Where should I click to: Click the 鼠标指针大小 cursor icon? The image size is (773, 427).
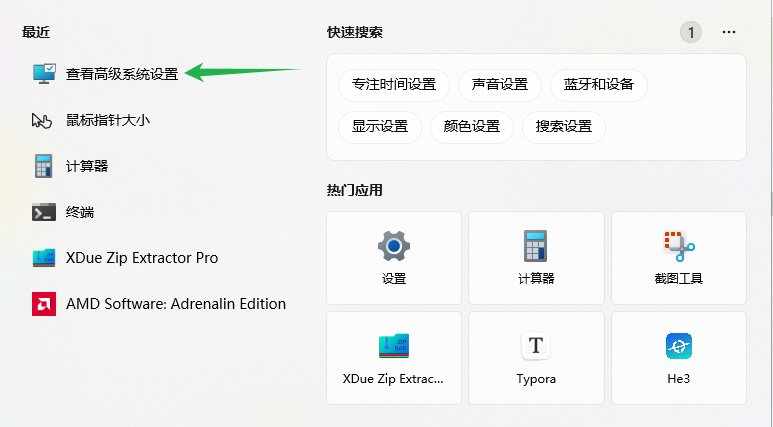42,120
